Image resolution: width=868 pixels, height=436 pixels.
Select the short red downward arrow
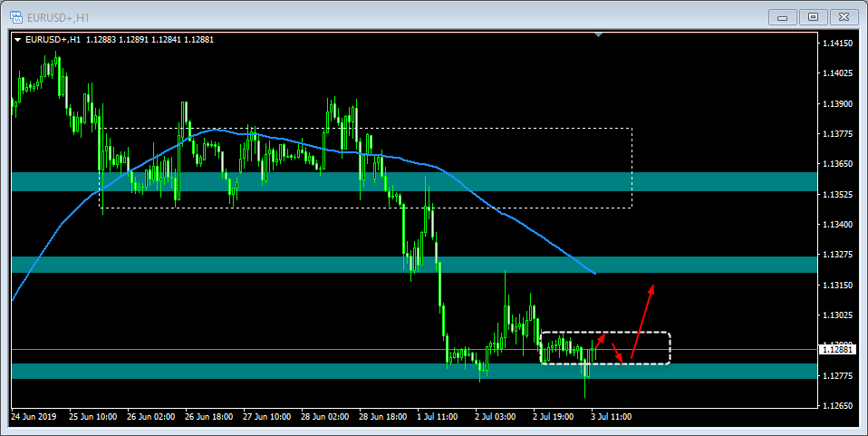click(617, 352)
